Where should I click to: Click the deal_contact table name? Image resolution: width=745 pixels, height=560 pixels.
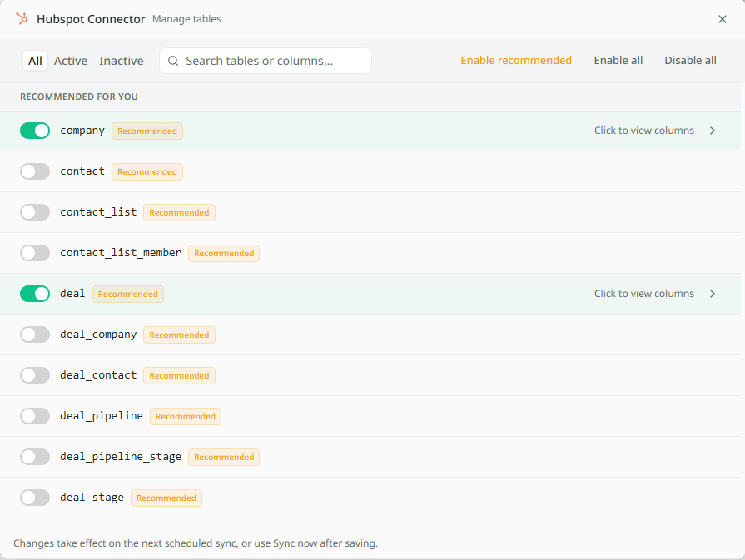(98, 374)
